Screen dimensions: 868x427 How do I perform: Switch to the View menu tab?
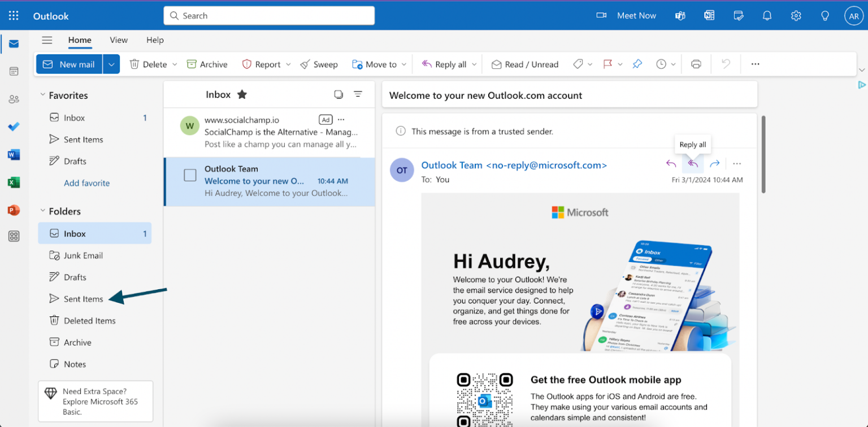[x=118, y=40]
